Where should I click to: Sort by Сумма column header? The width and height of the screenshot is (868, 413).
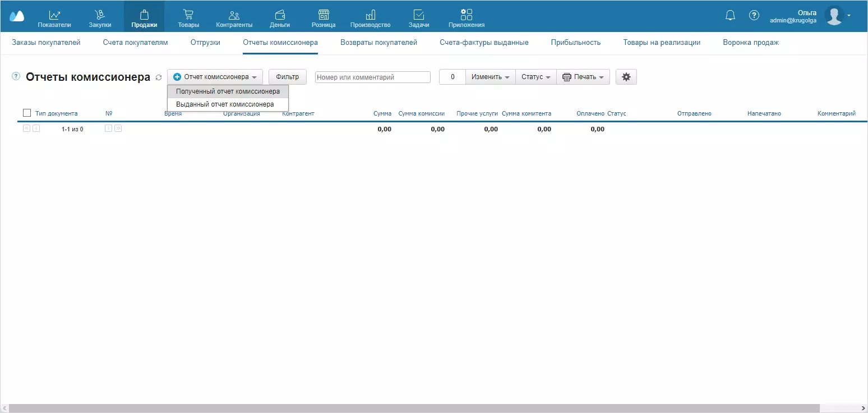pos(382,113)
